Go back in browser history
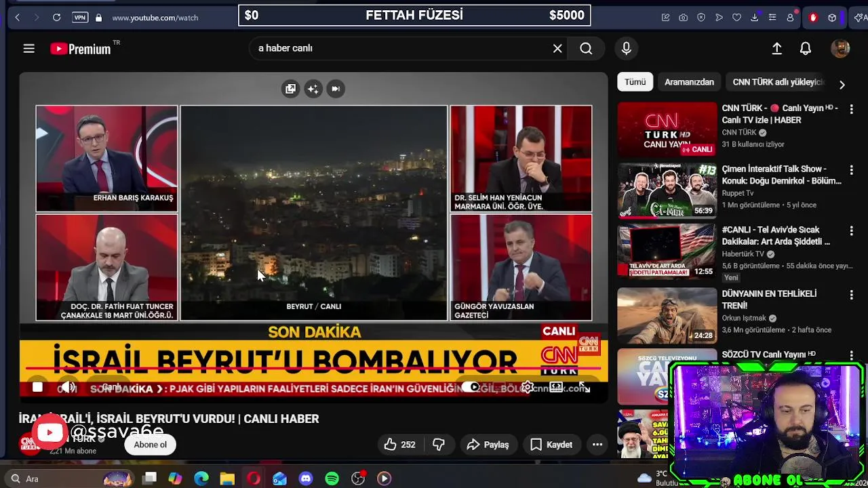This screenshot has height=488, width=868. coord(18,18)
